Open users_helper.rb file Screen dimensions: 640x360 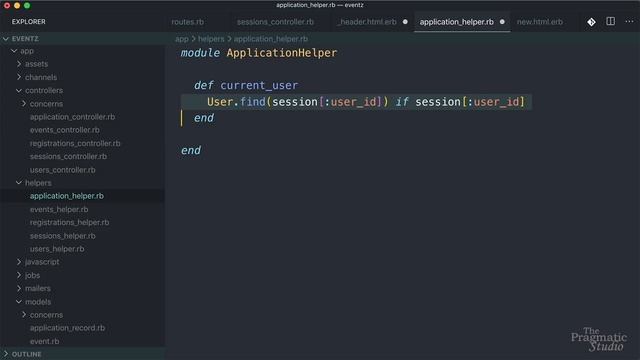[x=57, y=249]
